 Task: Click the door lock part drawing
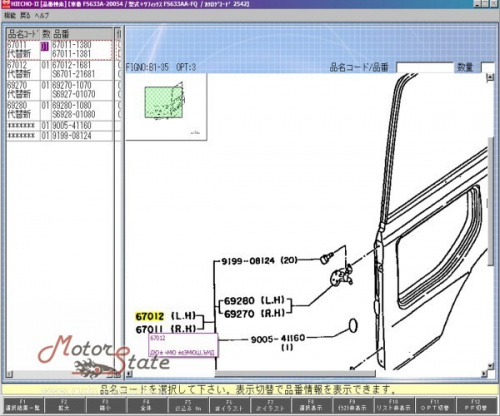[x=342, y=275]
